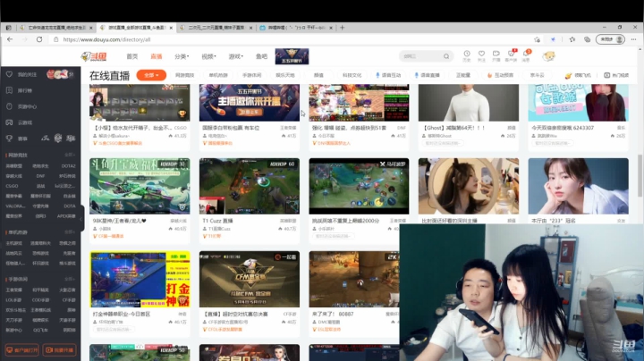Expand 全部 next to 网游竞技 sidebar section
Screen dimensions: 644x361
point(70,155)
